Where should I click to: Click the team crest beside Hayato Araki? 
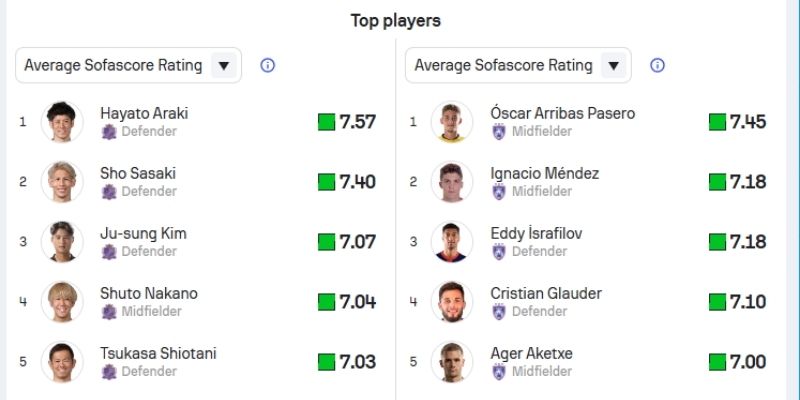pyautogui.click(x=109, y=131)
